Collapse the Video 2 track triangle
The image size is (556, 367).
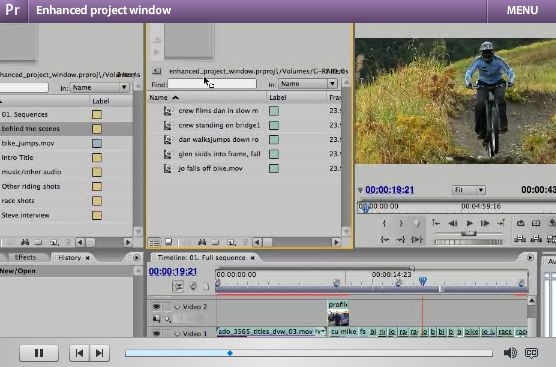coord(177,307)
